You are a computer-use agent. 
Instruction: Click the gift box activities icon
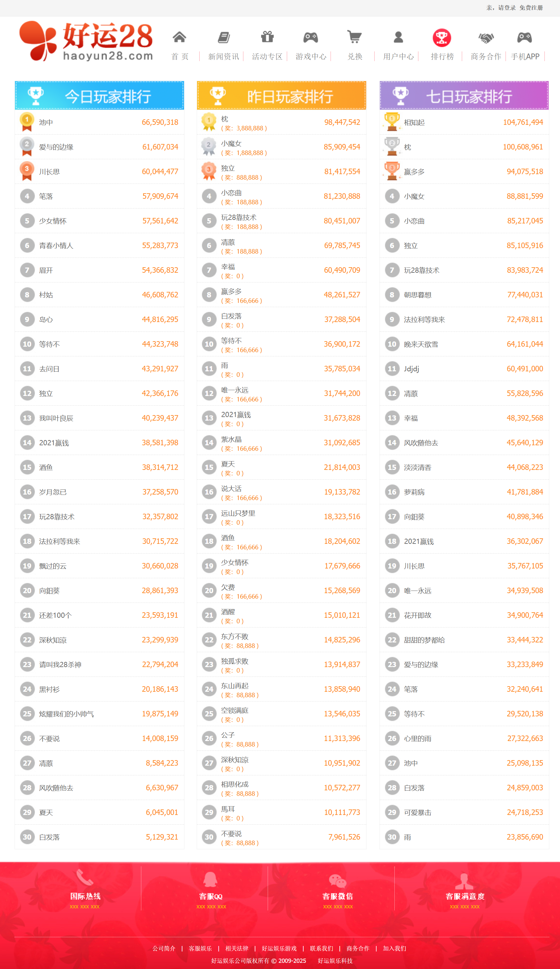click(267, 37)
